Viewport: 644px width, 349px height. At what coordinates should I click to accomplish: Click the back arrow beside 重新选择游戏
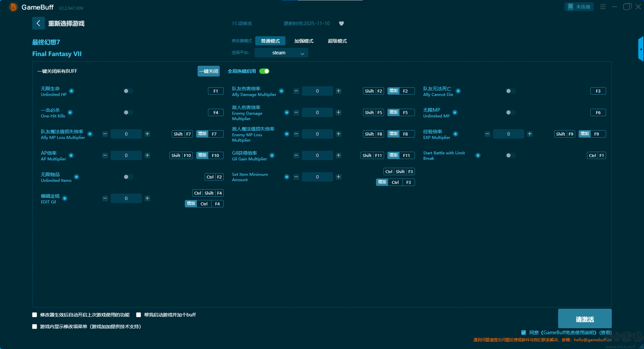[38, 23]
